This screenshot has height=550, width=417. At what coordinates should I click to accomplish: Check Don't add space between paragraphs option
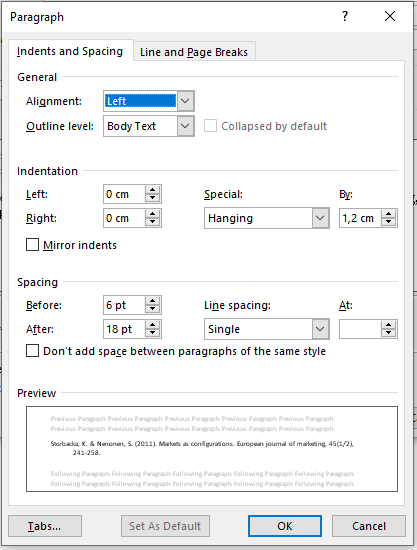pyautogui.click(x=32, y=351)
